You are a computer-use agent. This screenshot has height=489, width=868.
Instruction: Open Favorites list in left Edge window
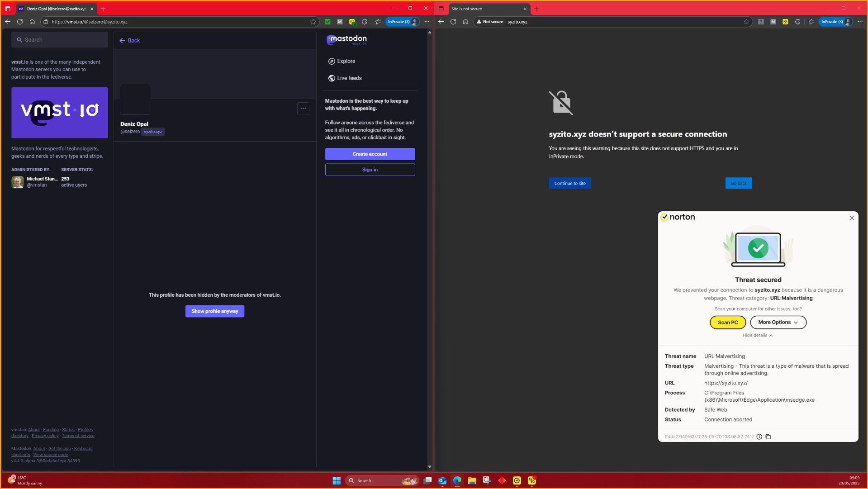pyautogui.click(x=378, y=22)
